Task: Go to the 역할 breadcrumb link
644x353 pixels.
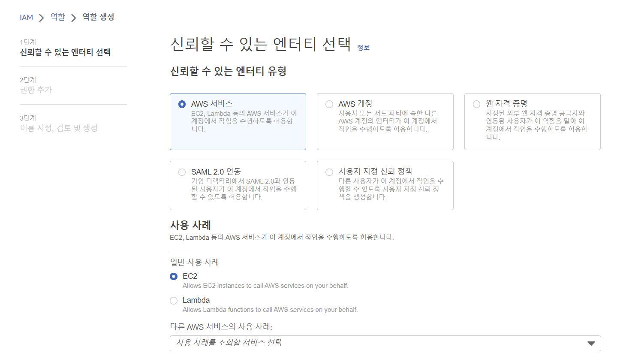Action: 58,17
